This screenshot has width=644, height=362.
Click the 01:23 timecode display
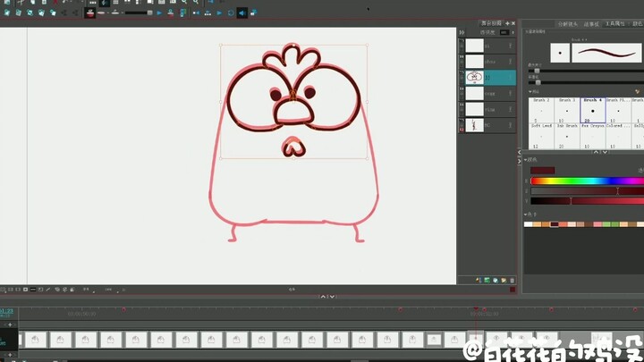[x=6, y=311]
